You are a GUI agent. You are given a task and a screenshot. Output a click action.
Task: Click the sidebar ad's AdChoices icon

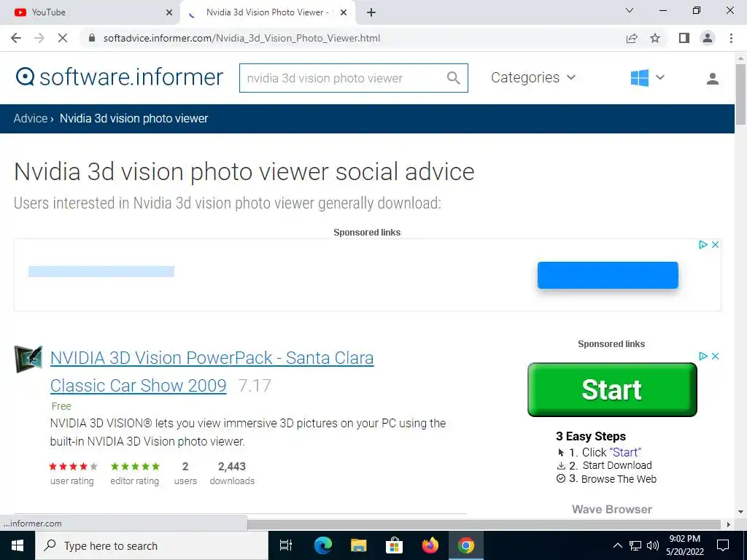703,356
